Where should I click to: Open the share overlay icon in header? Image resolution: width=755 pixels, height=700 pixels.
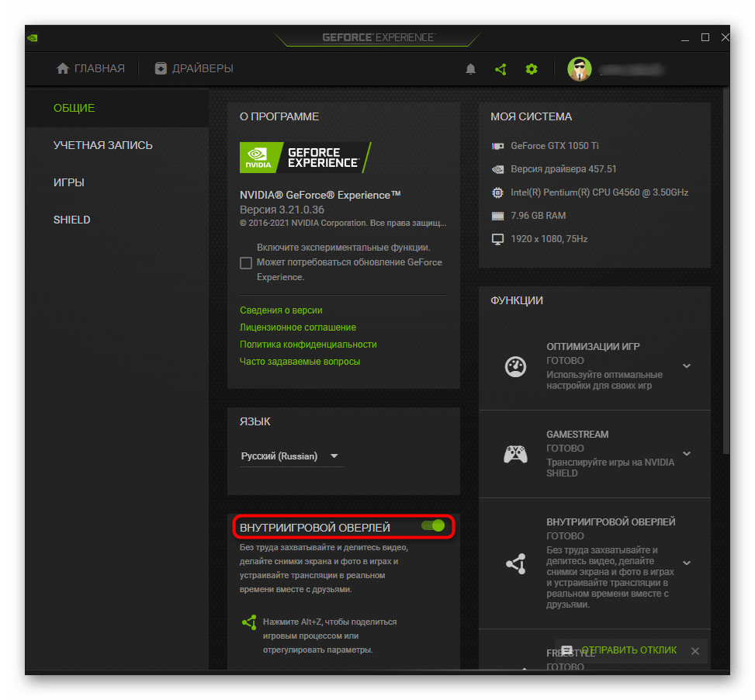pos(500,69)
